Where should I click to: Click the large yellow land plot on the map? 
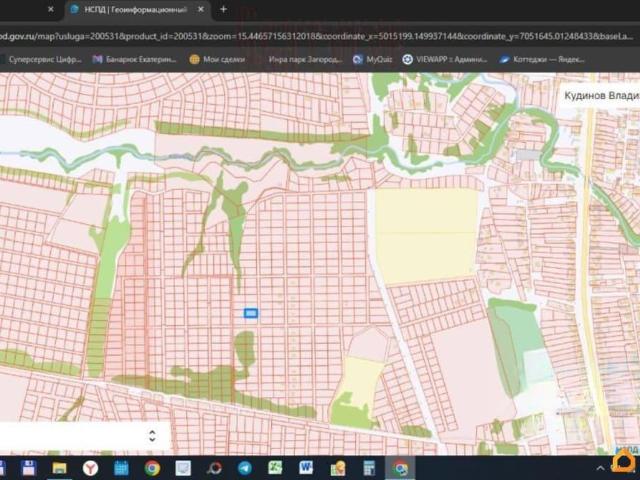click(427, 236)
